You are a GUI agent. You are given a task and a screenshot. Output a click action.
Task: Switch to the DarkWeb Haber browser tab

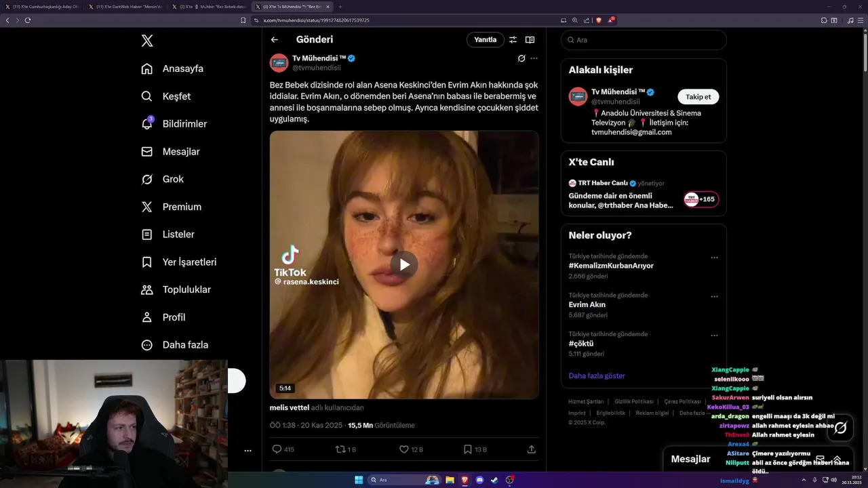click(125, 6)
